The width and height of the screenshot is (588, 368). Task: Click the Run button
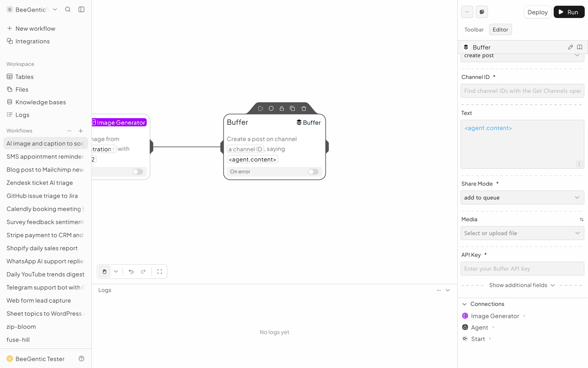click(569, 12)
